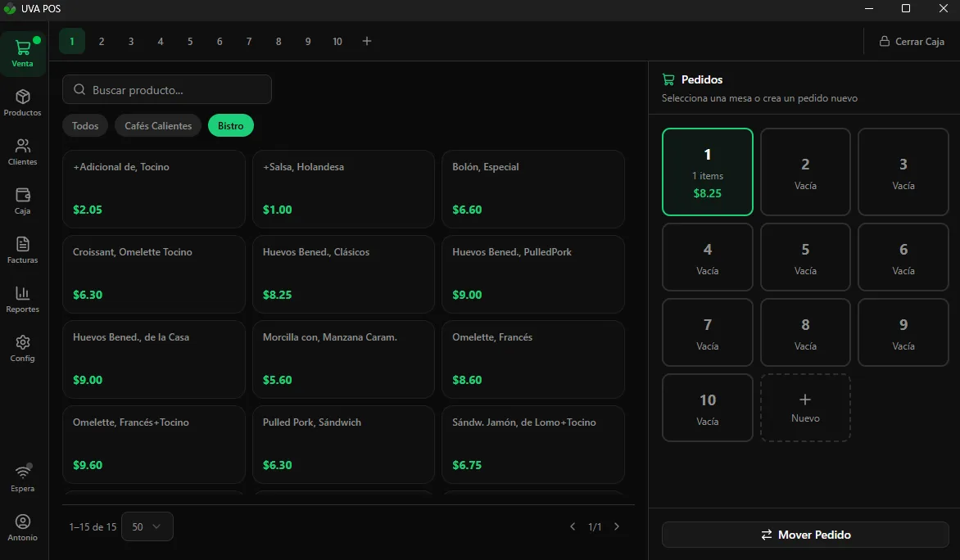Go to next products page arrow
The width and height of the screenshot is (960, 560).
617,526
